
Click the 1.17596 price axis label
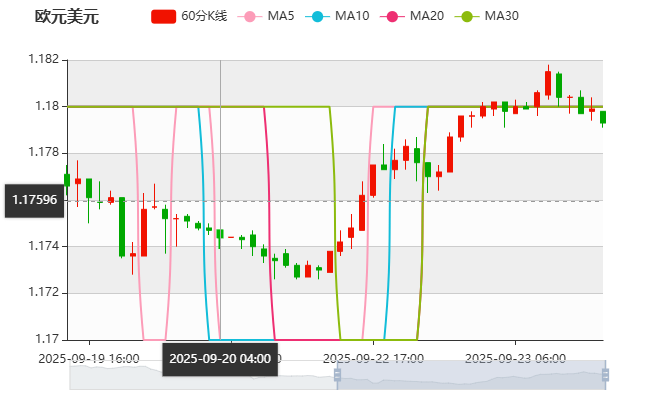pos(34,200)
